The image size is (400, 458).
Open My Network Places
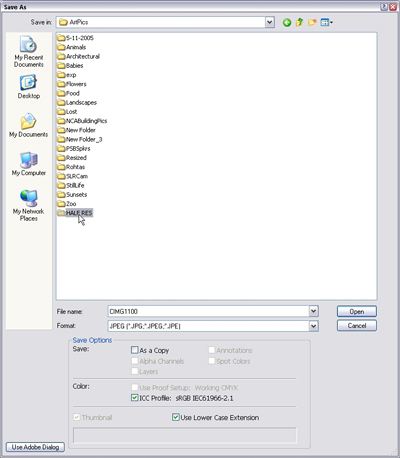pyautogui.click(x=29, y=206)
